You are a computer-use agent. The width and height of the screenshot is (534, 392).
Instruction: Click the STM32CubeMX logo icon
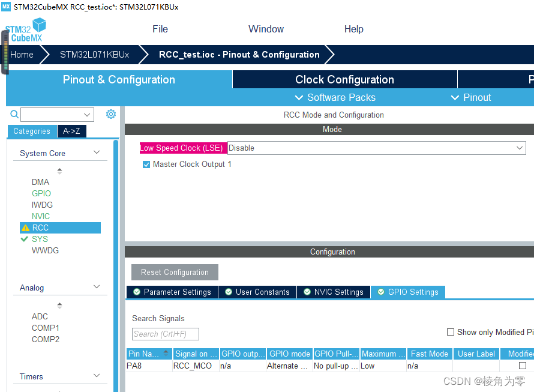click(x=26, y=30)
